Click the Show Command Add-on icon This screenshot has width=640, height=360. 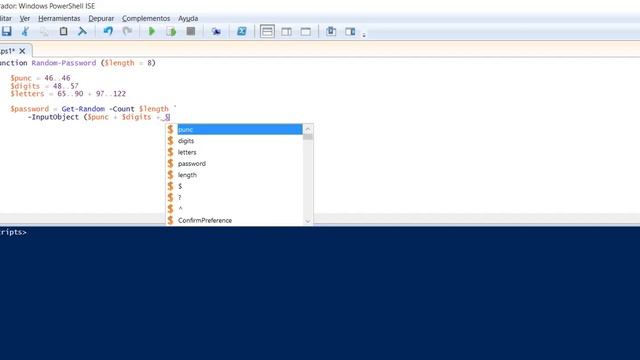[350, 31]
